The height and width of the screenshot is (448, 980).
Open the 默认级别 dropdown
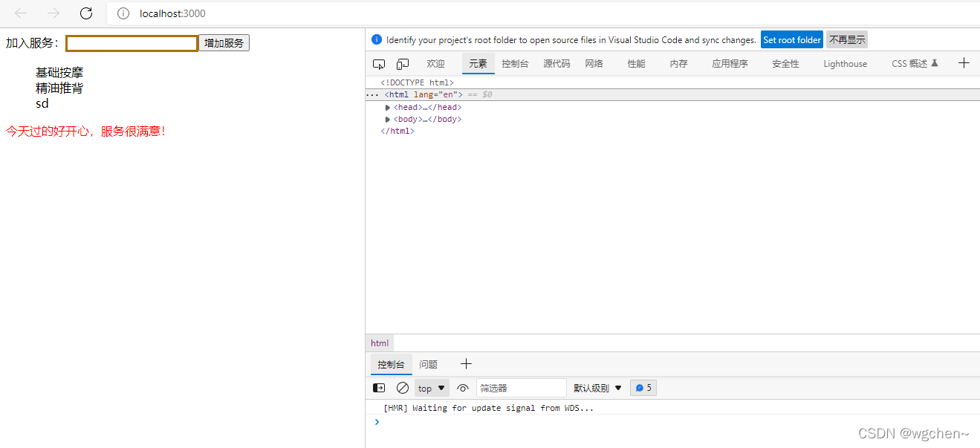[597, 388]
